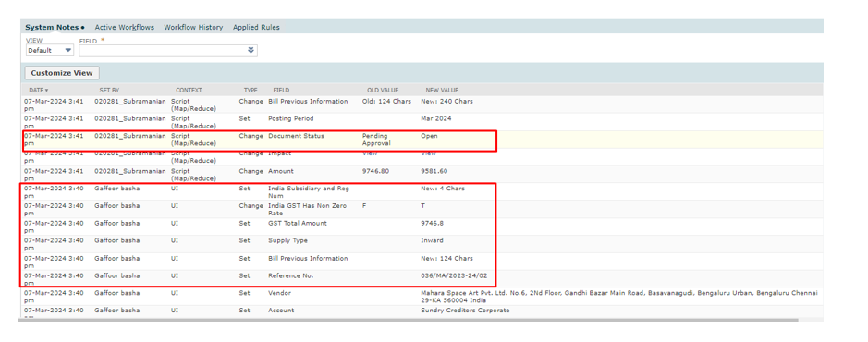The width and height of the screenshot is (868, 342).
Task: Open the View dropdown set to Default
Action: pos(49,50)
